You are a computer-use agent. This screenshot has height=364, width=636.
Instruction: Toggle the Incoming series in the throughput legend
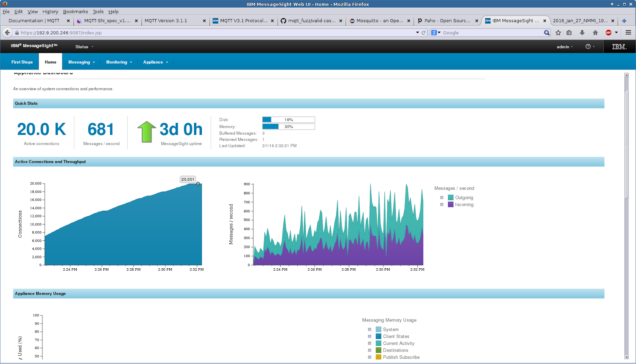[442, 204]
